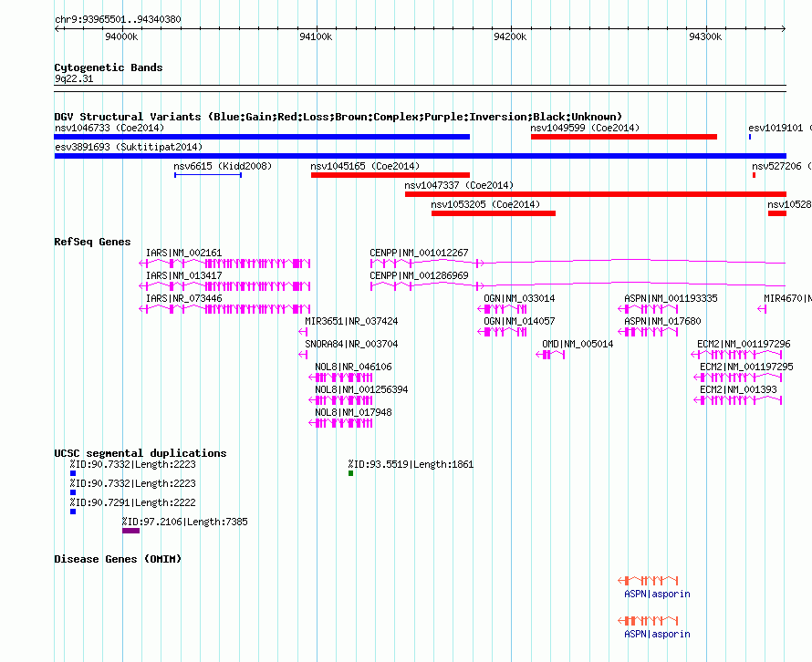Click the nsv1053205 red loss bar
This screenshot has height=662, width=812.
(x=494, y=213)
